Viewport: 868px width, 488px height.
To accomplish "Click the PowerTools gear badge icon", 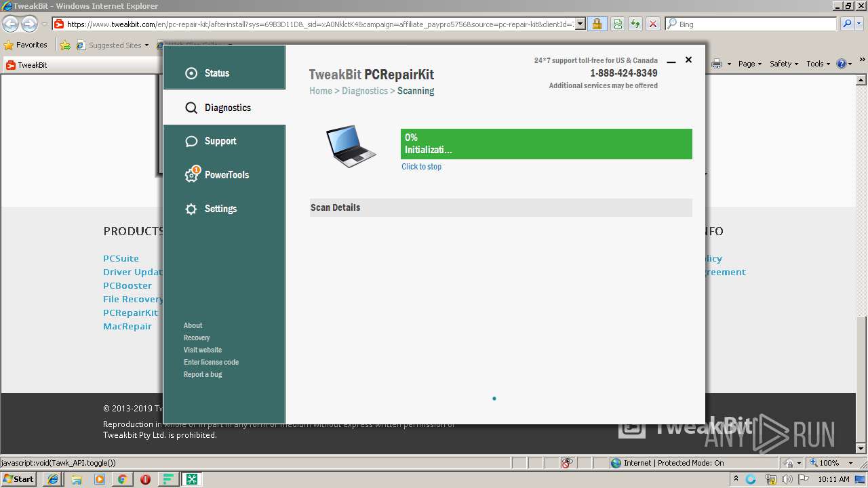I will point(192,174).
